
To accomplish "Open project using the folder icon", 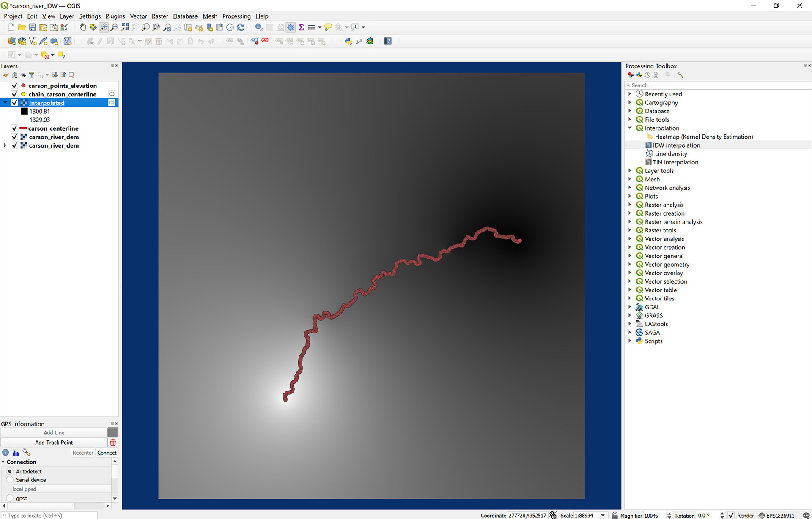I will (x=22, y=27).
